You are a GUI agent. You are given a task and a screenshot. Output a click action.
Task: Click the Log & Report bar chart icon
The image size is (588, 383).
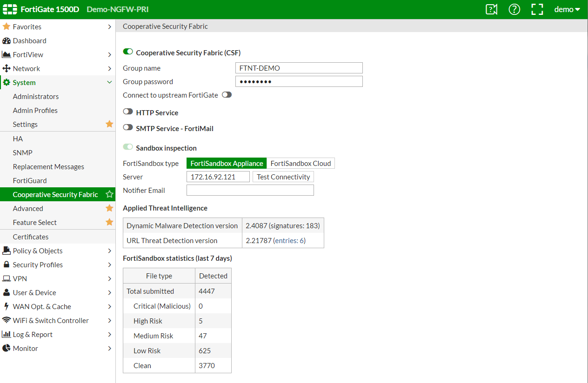point(6,334)
